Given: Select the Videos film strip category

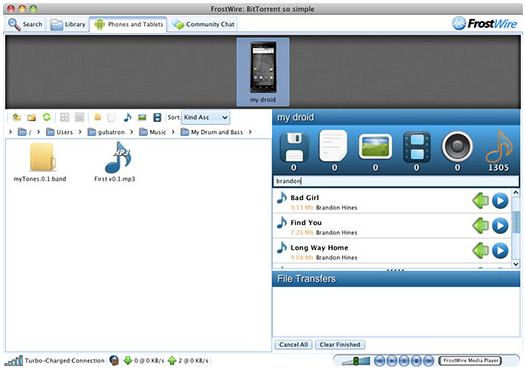Looking at the screenshot, I should point(417,147).
